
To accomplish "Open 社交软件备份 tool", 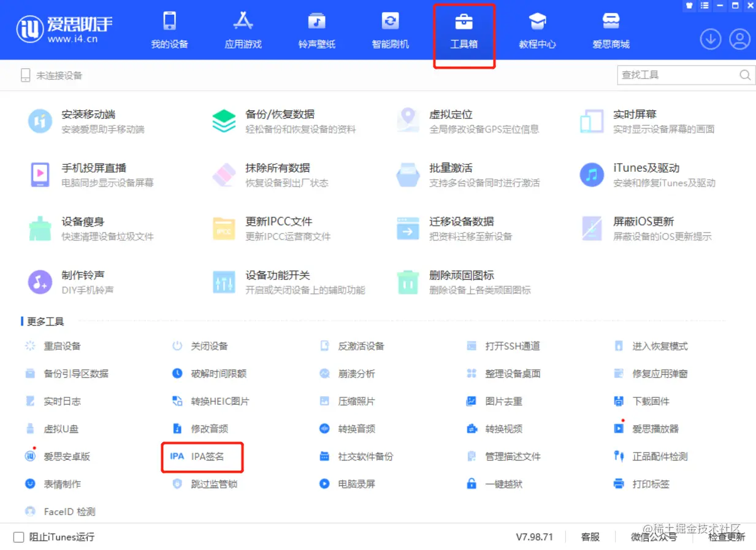I will pos(356,456).
